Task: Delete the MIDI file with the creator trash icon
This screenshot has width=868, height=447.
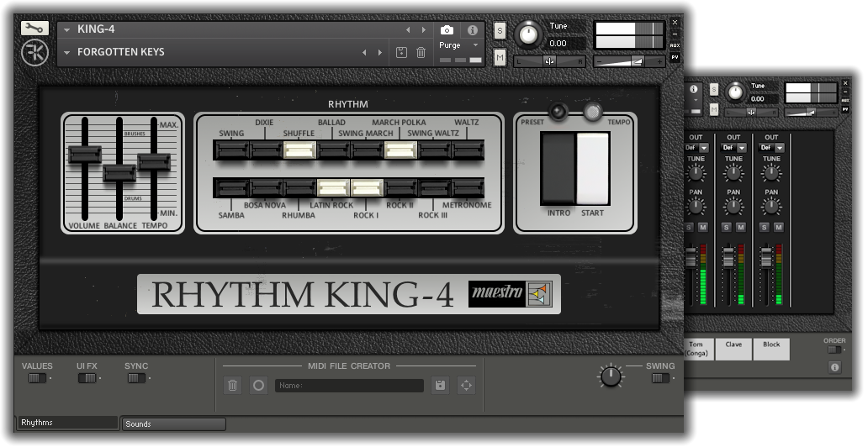Action: [x=232, y=385]
